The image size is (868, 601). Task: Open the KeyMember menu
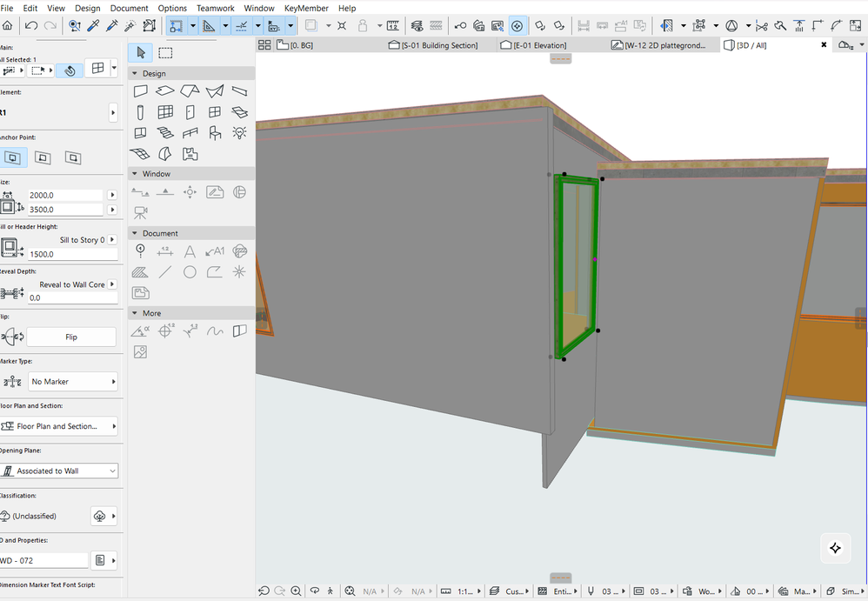pos(306,9)
